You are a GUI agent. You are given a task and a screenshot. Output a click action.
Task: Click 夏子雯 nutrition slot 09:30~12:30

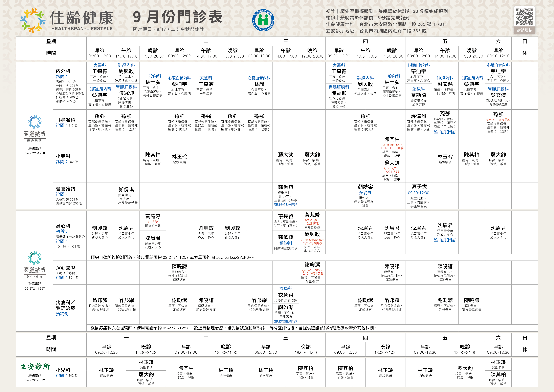pos(418,193)
